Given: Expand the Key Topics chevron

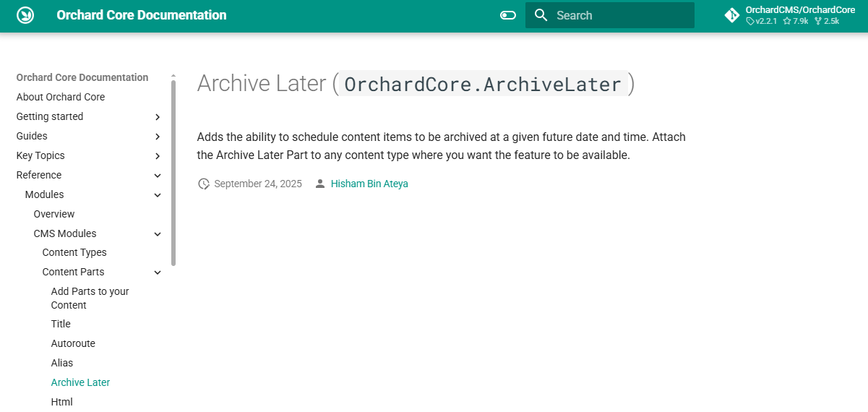Looking at the screenshot, I should click(x=158, y=156).
